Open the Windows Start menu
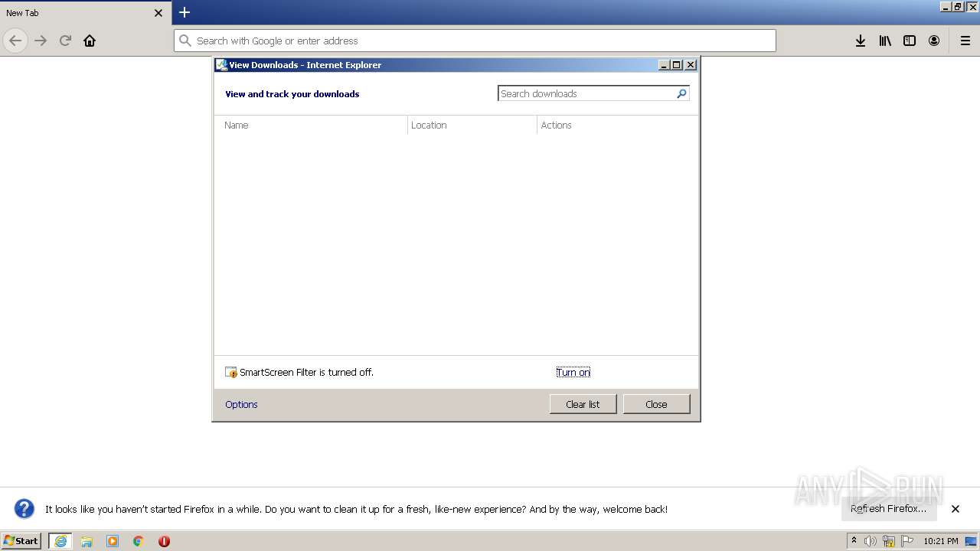Image resolution: width=980 pixels, height=551 pixels. click(x=21, y=541)
